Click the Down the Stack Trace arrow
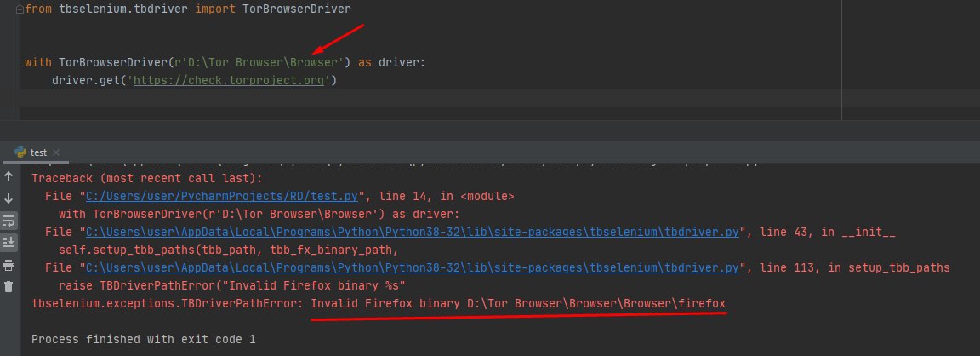The image size is (980, 356). tap(9, 199)
